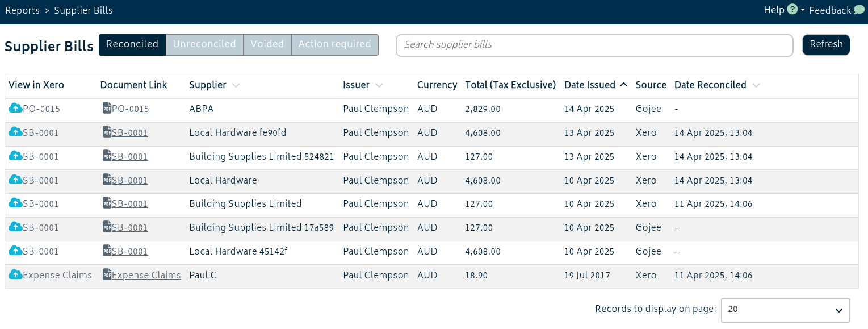This screenshot has width=868, height=329.
Task: Expand the Supplier column filter chevron
Action: [x=236, y=86]
